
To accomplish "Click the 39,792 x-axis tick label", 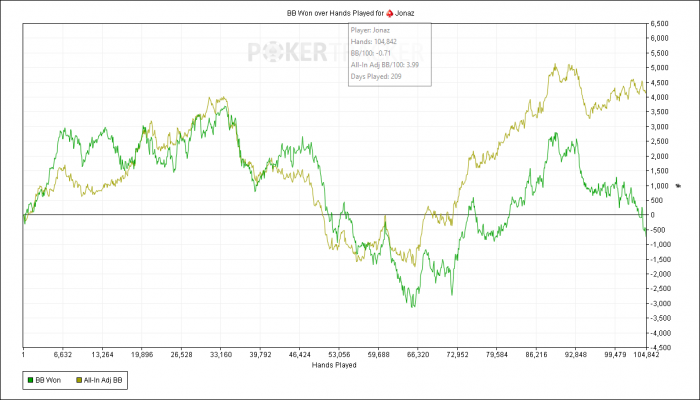I will 260,355.
